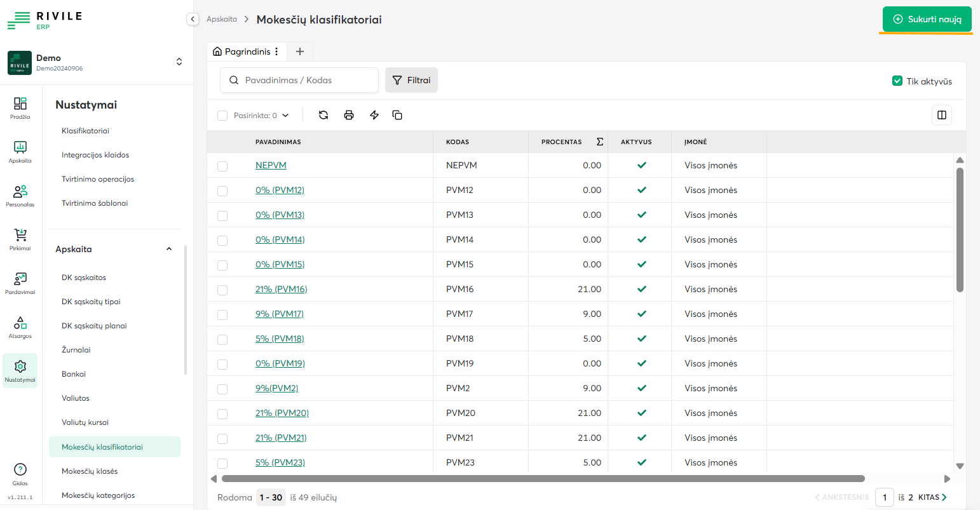Open the Pasirinkta selection dropdown
Viewport: 980px width, 510px height.
coord(285,116)
